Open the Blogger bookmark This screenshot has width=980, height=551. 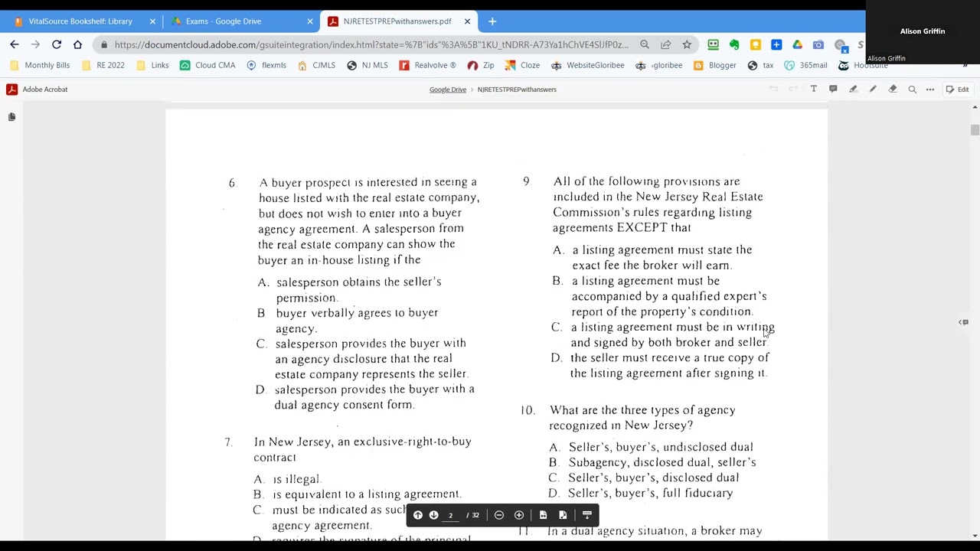coord(715,66)
